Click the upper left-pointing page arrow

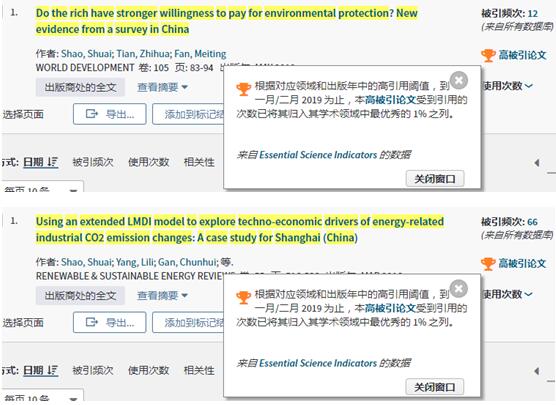(536, 163)
